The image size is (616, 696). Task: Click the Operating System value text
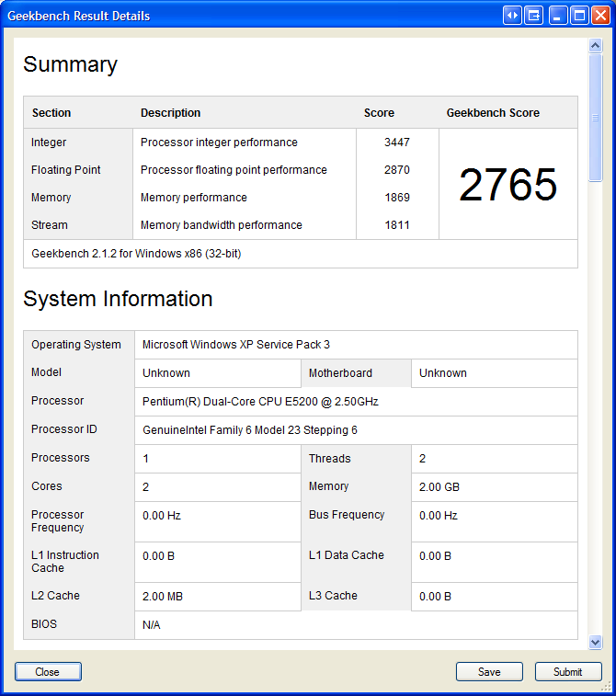coord(236,345)
